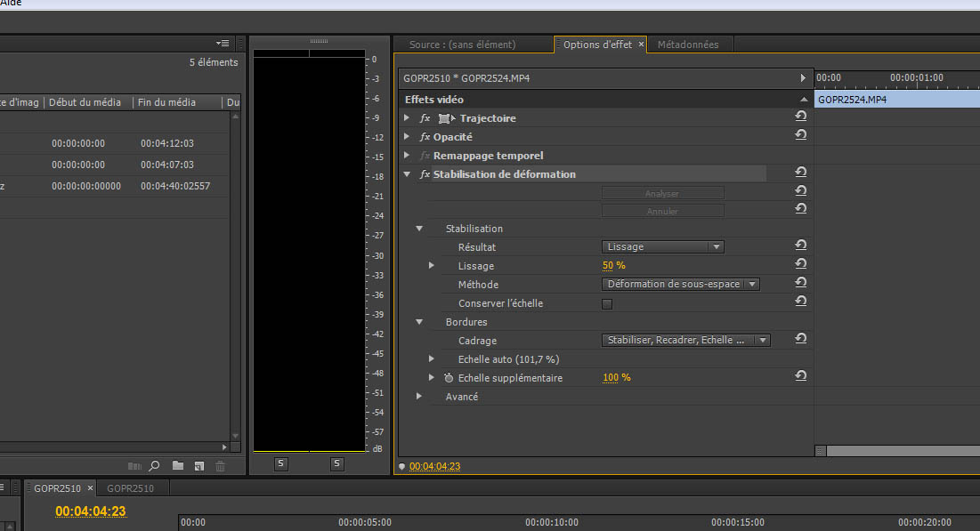Switch to the Source tab

(x=462, y=44)
